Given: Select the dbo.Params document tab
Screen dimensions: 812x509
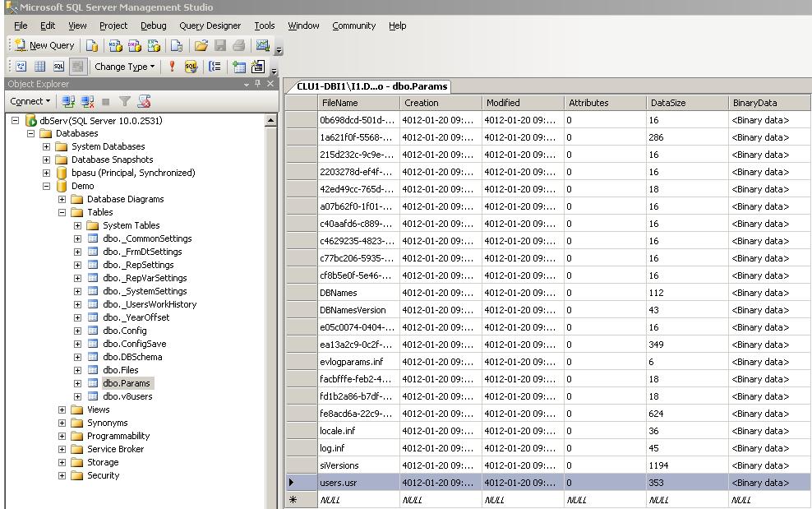Looking at the screenshot, I should coord(371,86).
